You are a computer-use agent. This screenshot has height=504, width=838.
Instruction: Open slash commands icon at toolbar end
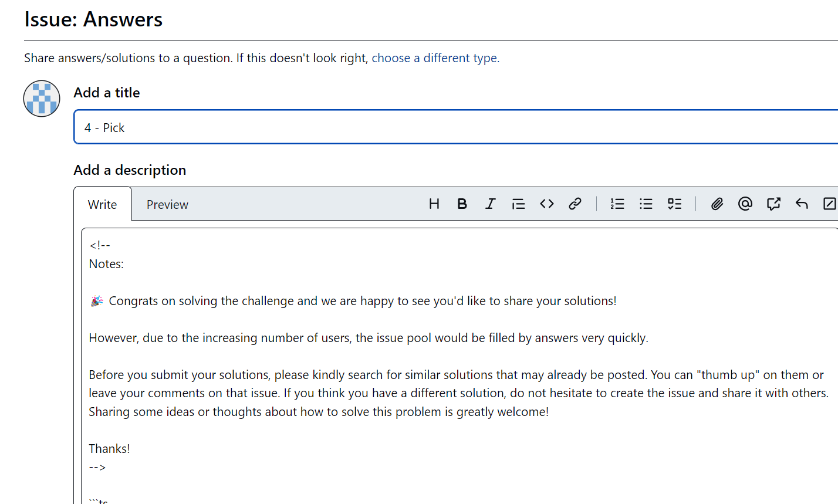tap(829, 204)
